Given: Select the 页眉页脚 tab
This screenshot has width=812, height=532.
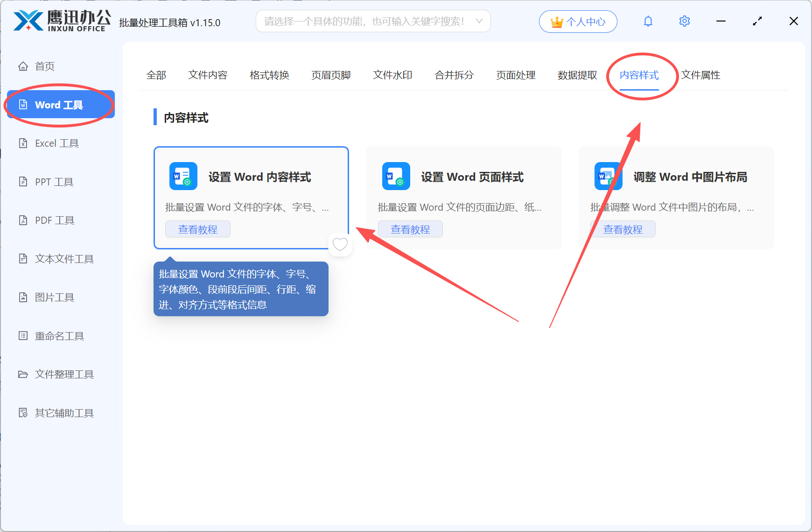Looking at the screenshot, I should [x=331, y=75].
